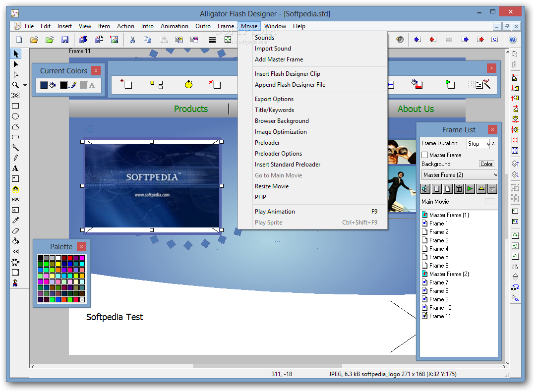Click the delete frame red X icon
Viewport: 535px width, 392px height.
pyautogui.click(x=215, y=84)
